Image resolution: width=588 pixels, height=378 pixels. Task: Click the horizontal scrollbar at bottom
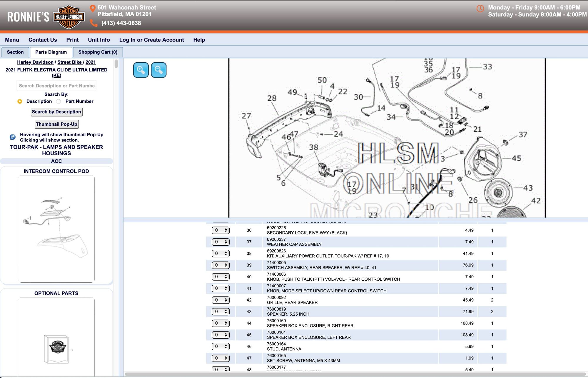(353, 374)
